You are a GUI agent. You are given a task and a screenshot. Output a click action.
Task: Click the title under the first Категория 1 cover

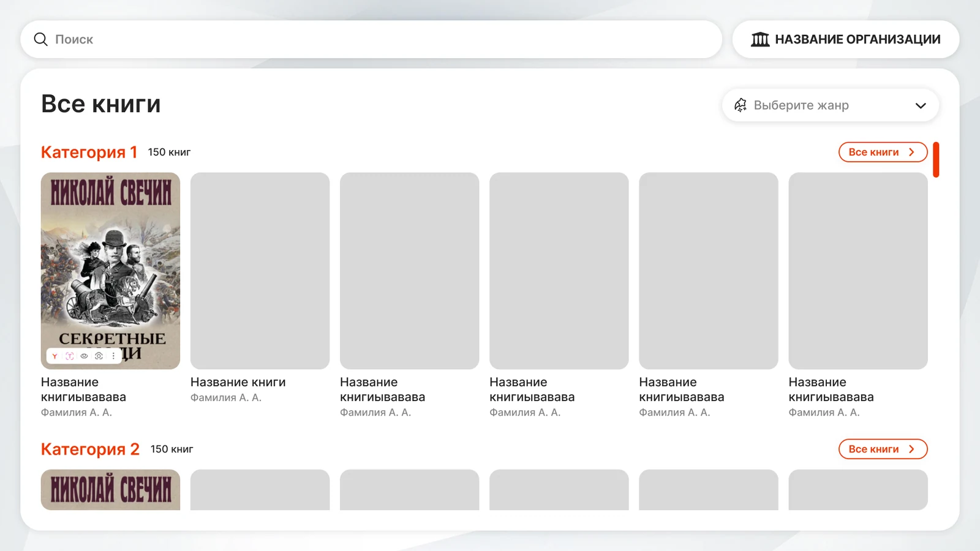click(x=83, y=389)
